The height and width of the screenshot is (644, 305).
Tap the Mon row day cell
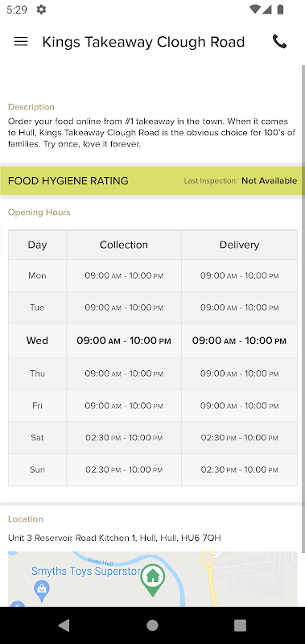pos(37,275)
